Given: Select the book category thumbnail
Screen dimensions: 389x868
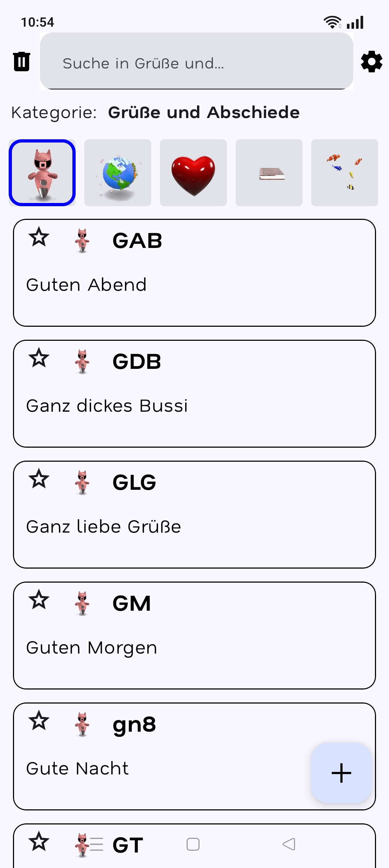Looking at the screenshot, I should click(x=269, y=173).
